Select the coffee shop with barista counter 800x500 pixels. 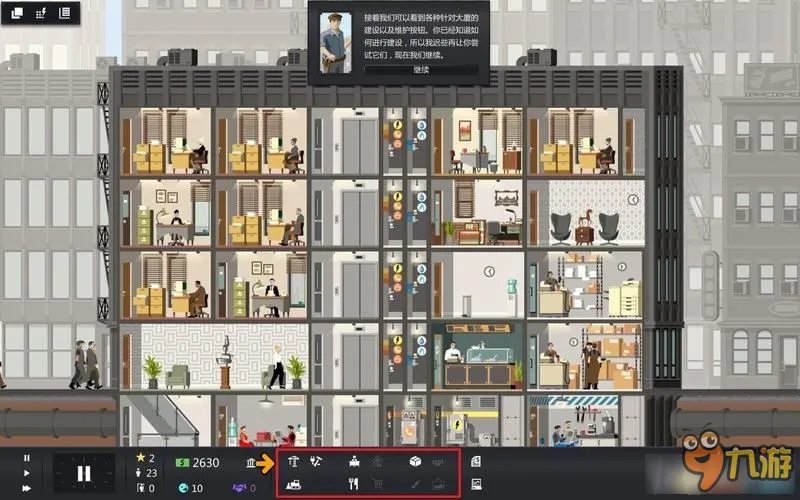[478, 356]
